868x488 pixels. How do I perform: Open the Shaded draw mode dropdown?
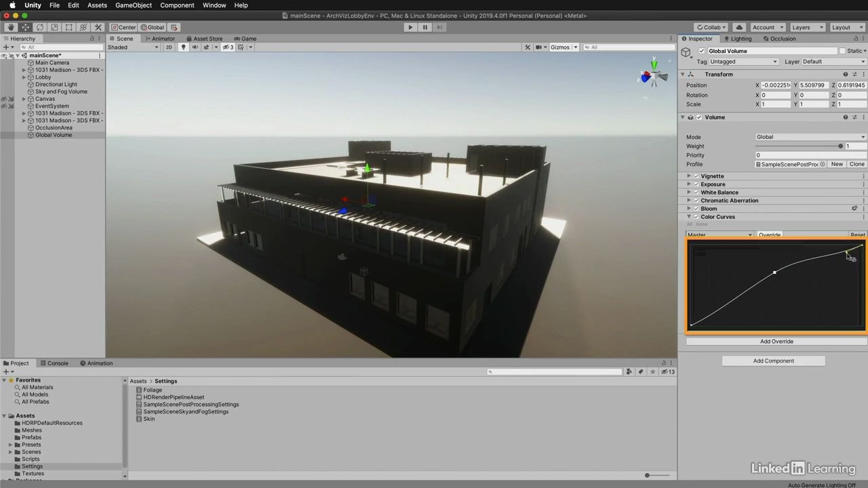(x=136, y=47)
